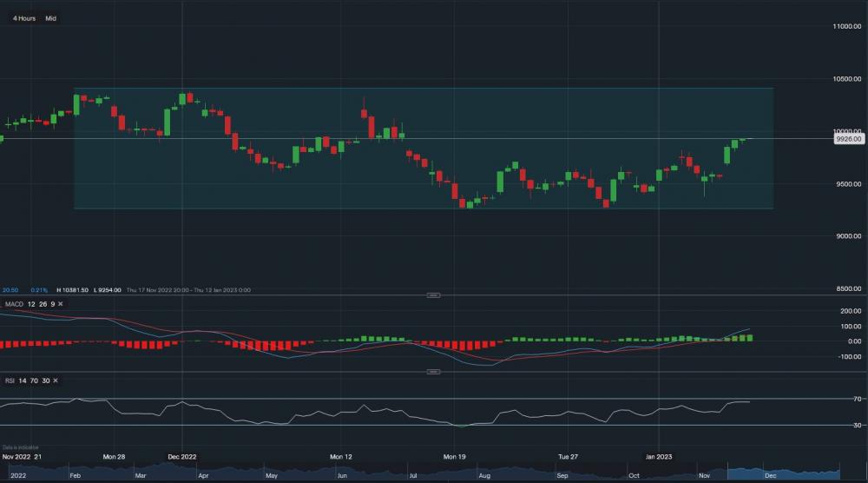Click the RSI indicator label
The image size is (868, 483).
pos(10,380)
